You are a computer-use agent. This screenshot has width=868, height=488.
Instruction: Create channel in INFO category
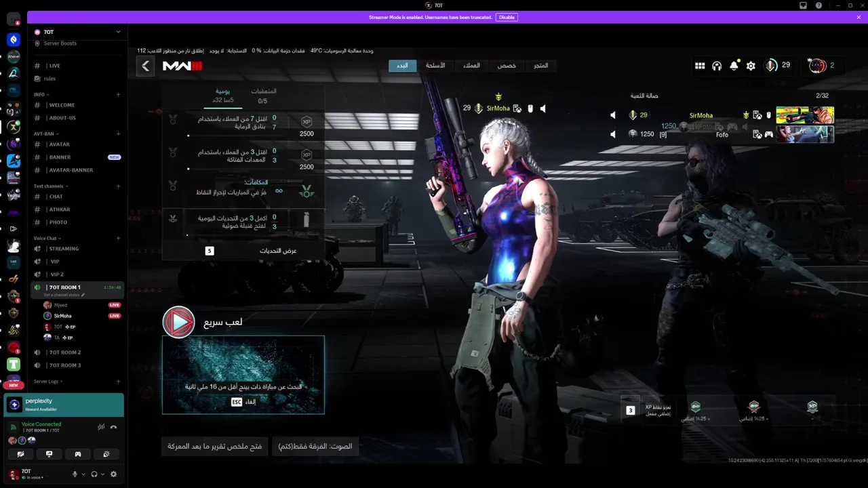pyautogui.click(x=119, y=95)
